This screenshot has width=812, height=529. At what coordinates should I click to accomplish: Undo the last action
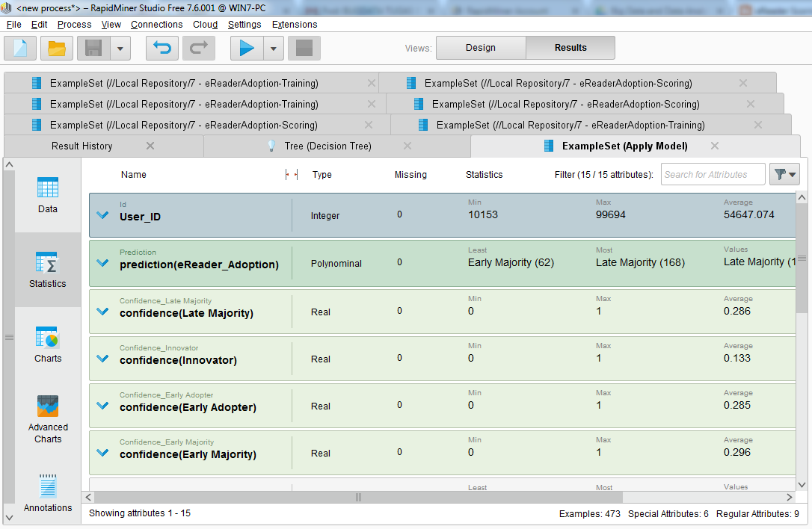pos(162,48)
